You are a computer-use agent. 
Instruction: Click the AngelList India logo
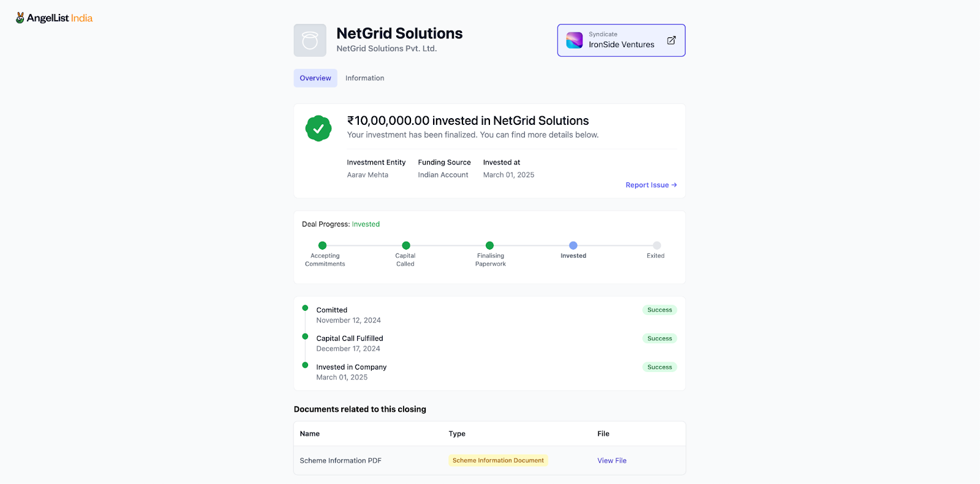pos(54,18)
